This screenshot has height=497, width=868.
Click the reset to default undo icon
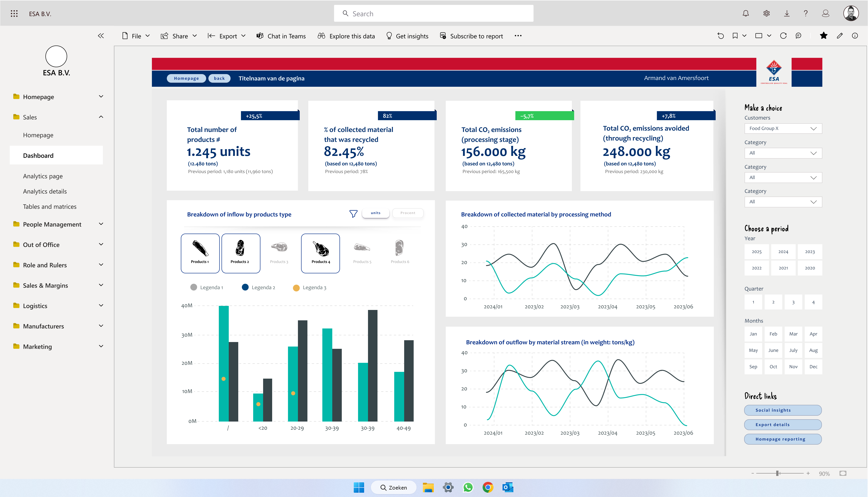[x=720, y=36]
